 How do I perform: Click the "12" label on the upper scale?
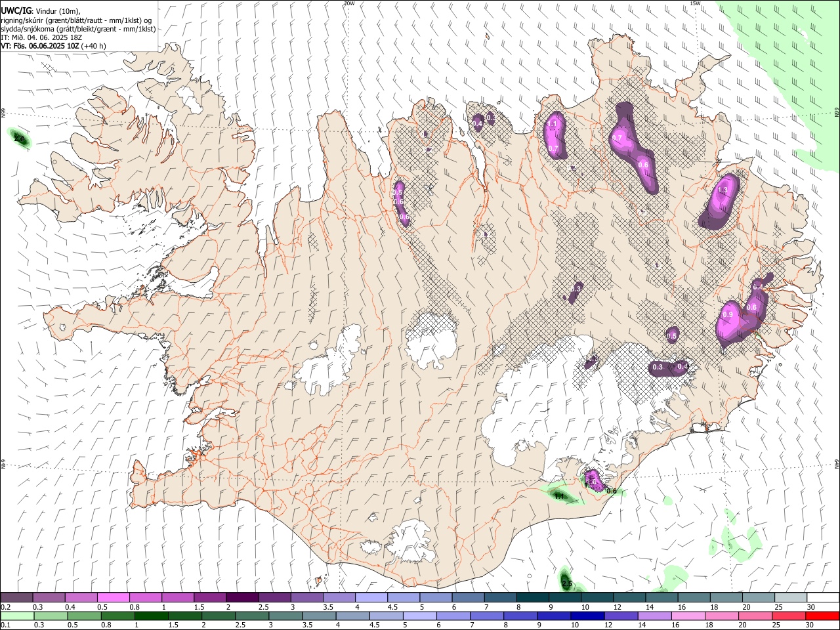click(x=618, y=607)
